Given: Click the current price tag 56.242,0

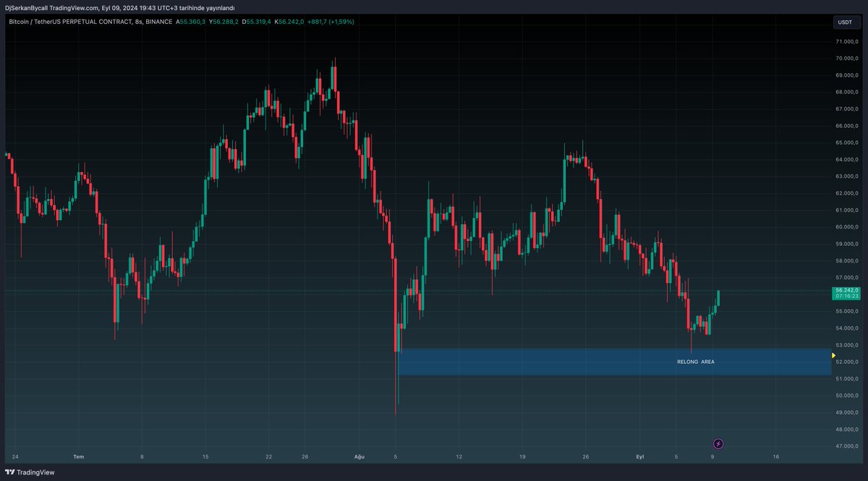Looking at the screenshot, I should point(846,290).
